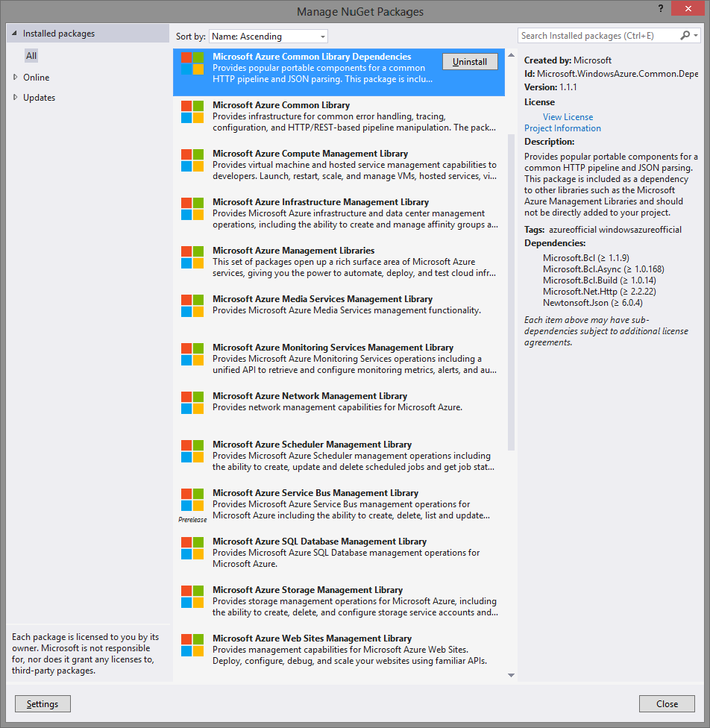The height and width of the screenshot is (728, 710).
Task: Click the package list scrollbar thumb
Action: [x=512, y=292]
